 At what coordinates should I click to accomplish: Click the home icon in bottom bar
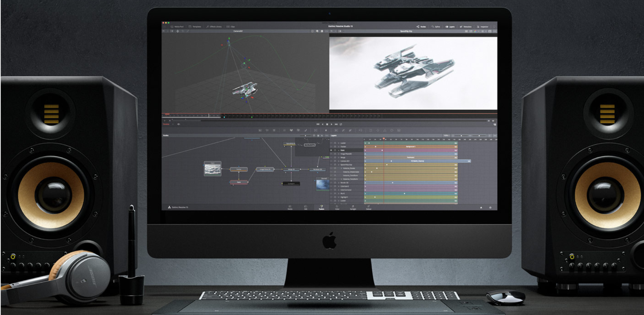(481, 208)
